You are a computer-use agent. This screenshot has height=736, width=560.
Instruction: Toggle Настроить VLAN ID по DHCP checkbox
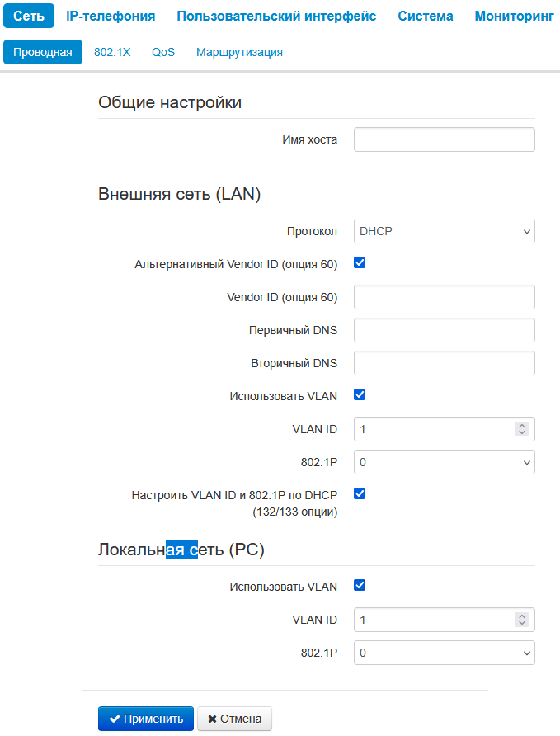click(x=360, y=494)
